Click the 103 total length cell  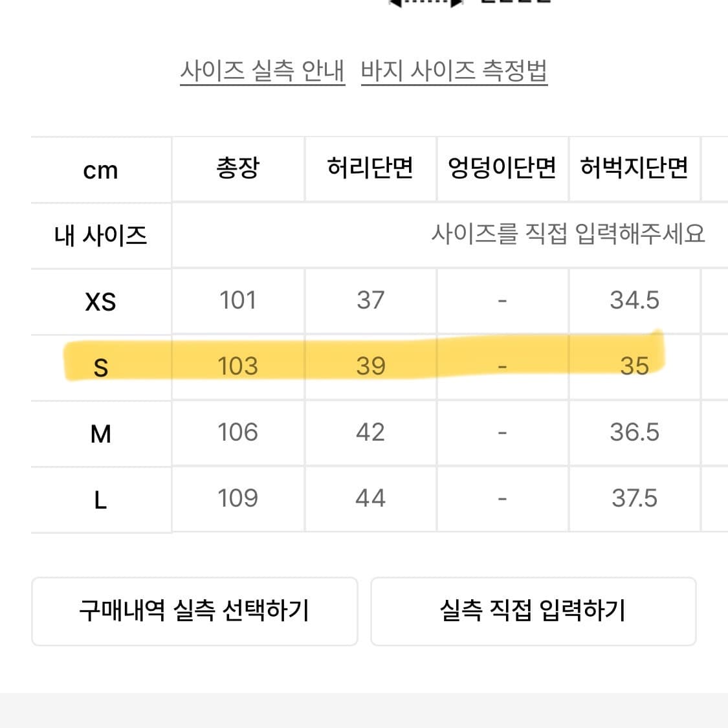[x=237, y=366]
